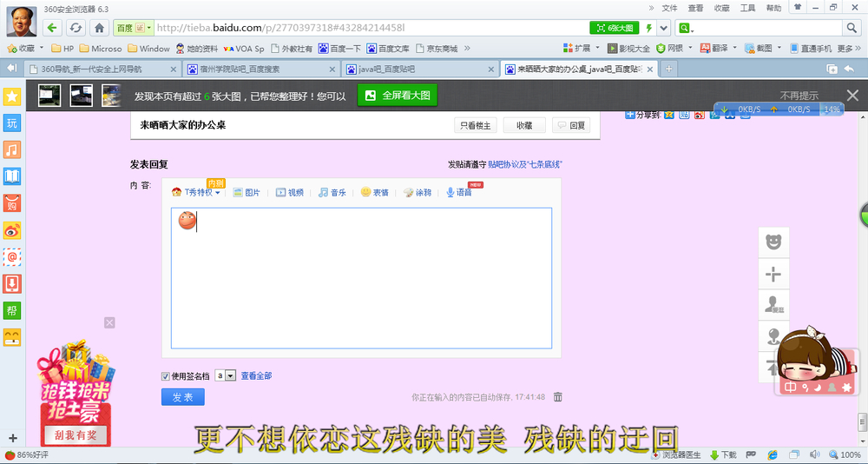Viewport: 868px width, 464px height.
Task: Open the 查看全部 signatures link
Action: click(256, 376)
